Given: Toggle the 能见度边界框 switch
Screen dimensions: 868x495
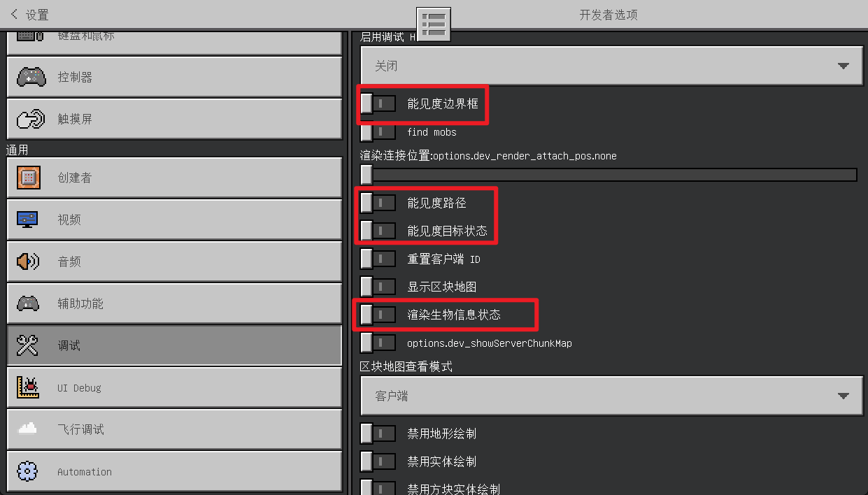Looking at the screenshot, I should pyautogui.click(x=378, y=103).
